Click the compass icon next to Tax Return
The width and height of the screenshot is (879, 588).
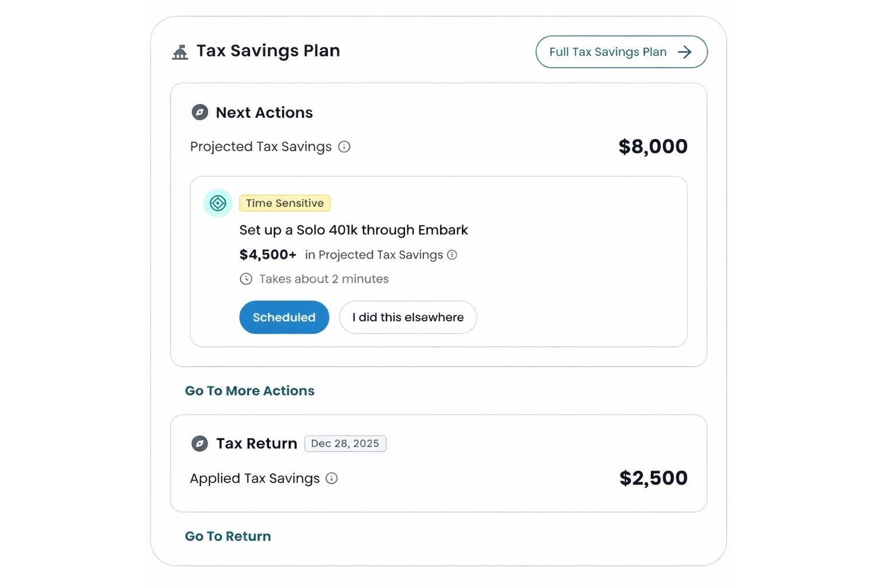(x=200, y=443)
